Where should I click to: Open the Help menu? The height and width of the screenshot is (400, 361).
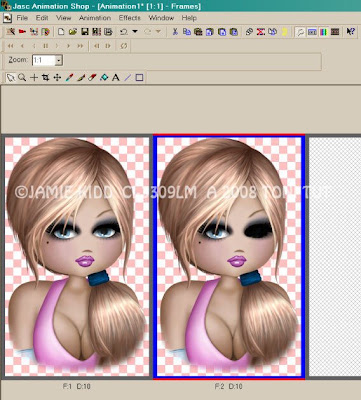pyautogui.click(x=189, y=18)
